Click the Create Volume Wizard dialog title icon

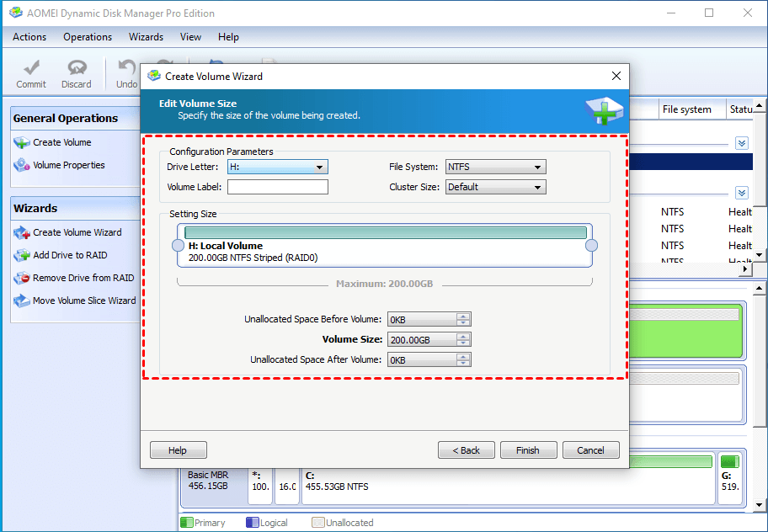pos(154,76)
